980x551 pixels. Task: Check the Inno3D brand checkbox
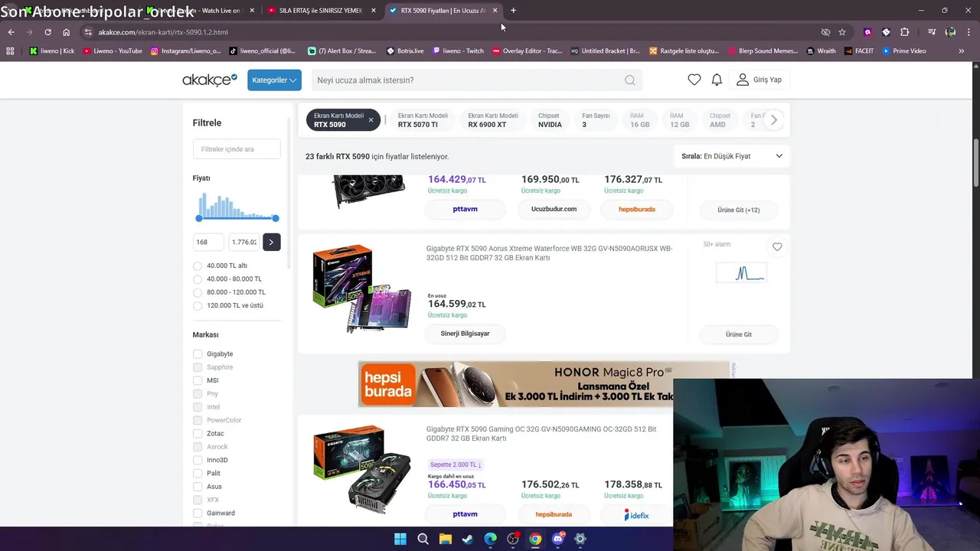pos(198,460)
